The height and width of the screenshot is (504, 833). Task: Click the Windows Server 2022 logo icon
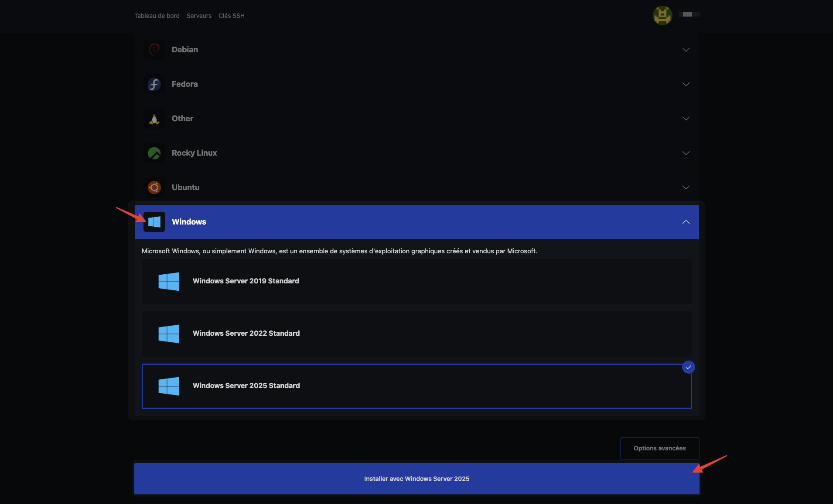coord(169,334)
